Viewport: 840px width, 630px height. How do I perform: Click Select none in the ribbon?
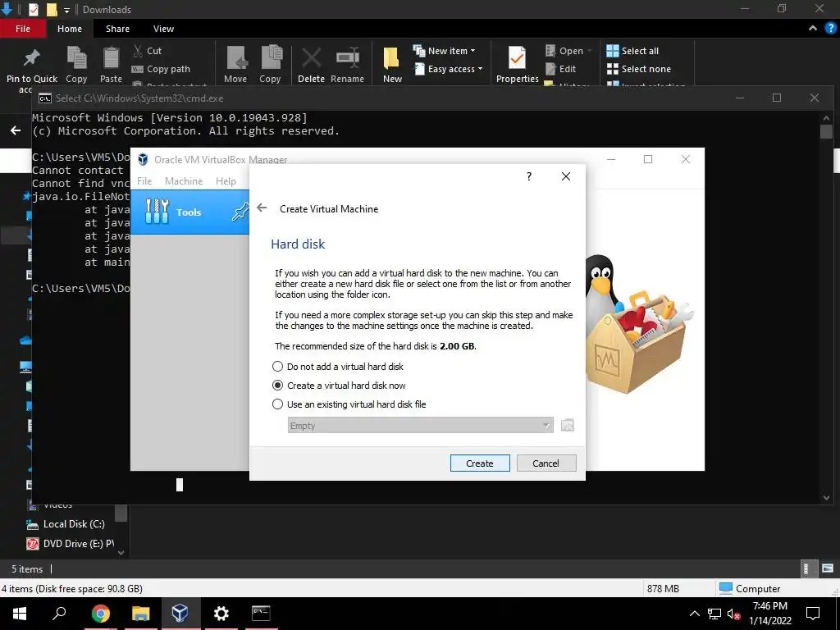click(638, 69)
